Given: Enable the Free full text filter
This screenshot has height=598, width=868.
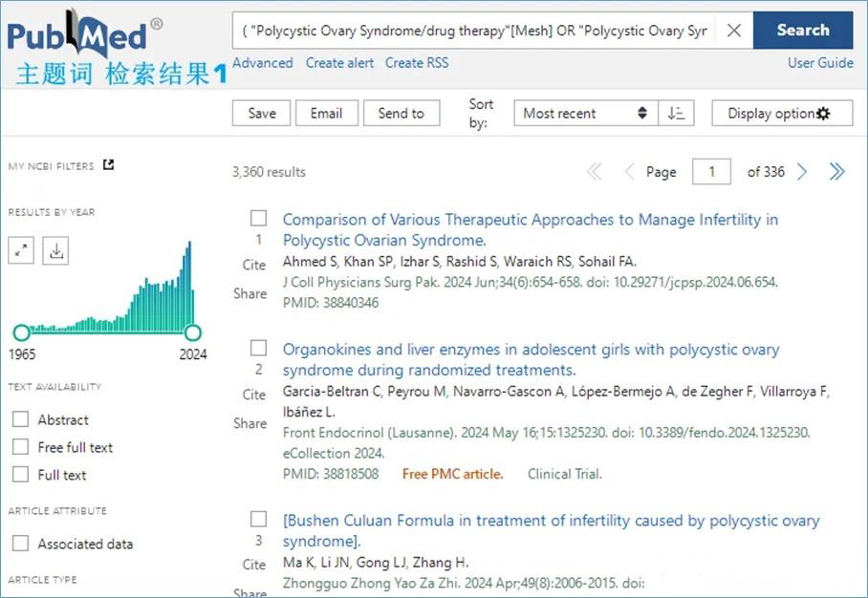Looking at the screenshot, I should click(20, 446).
